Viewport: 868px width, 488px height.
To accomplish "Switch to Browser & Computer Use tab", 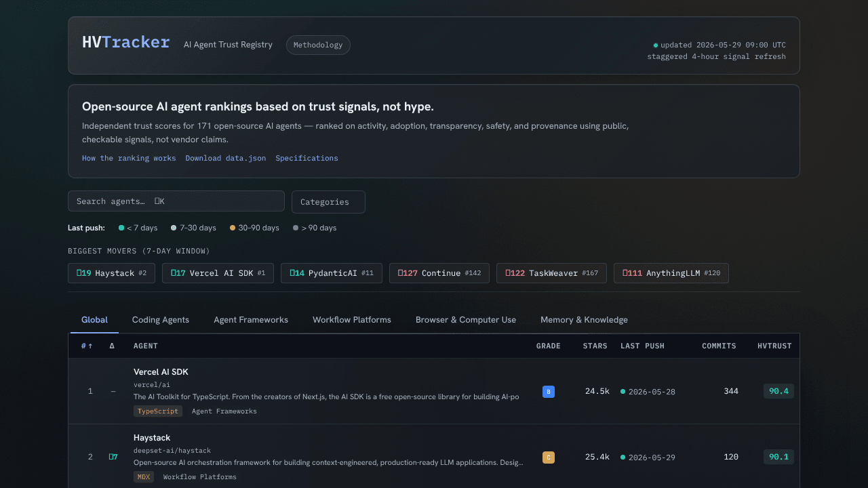I will [466, 320].
